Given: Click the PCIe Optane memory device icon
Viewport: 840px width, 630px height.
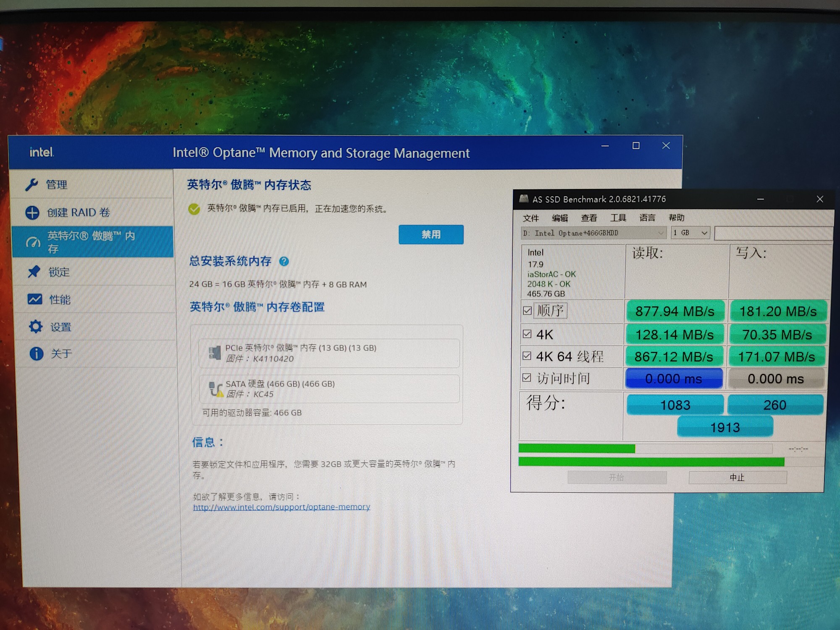Looking at the screenshot, I should tap(215, 352).
